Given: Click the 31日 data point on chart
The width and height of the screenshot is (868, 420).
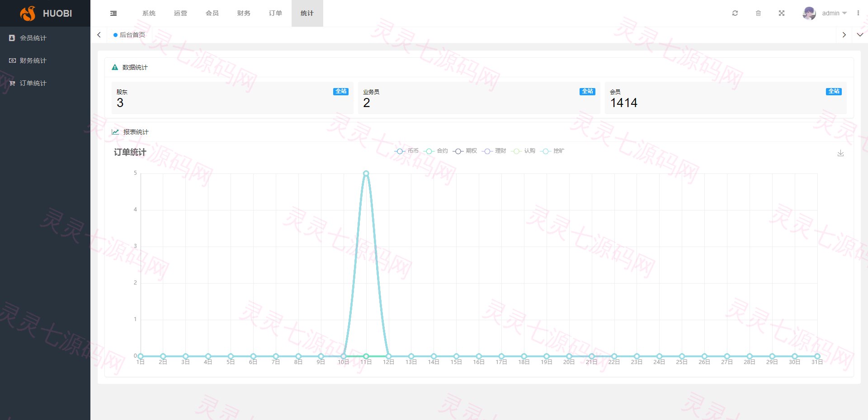Looking at the screenshot, I should pos(817,356).
